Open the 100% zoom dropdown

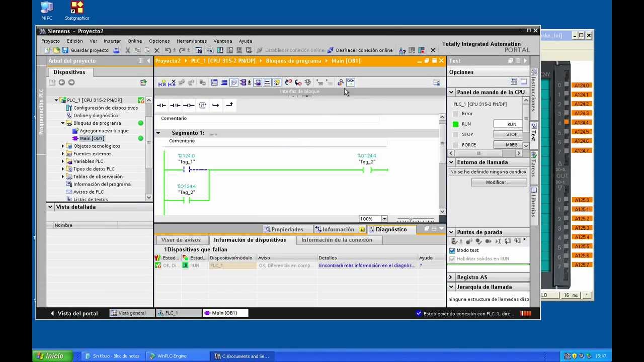(384, 219)
